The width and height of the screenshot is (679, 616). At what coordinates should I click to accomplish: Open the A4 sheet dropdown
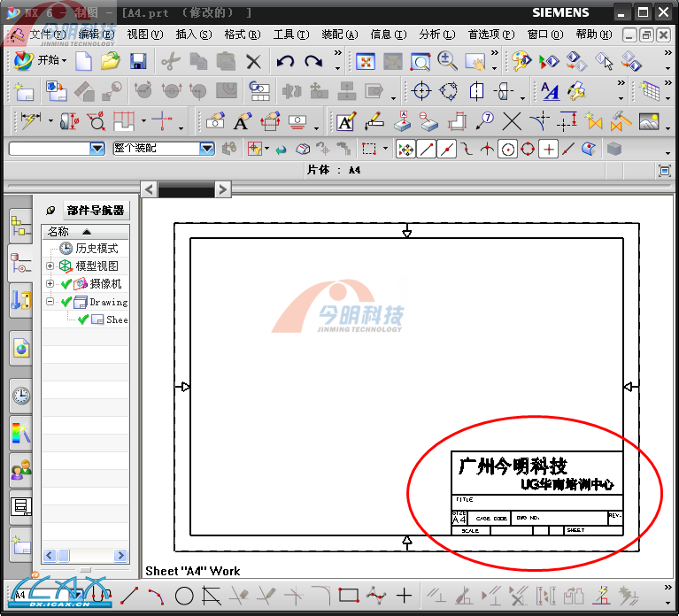(79, 595)
